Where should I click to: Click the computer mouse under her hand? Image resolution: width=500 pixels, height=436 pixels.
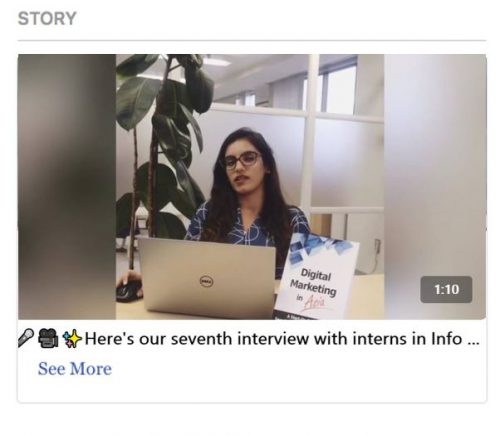pyautogui.click(x=129, y=292)
